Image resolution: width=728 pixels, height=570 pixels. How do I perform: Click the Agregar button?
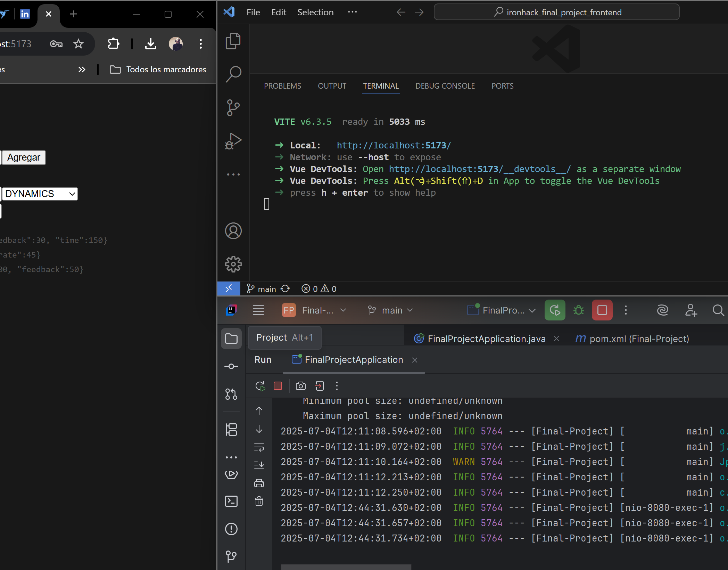pos(24,157)
